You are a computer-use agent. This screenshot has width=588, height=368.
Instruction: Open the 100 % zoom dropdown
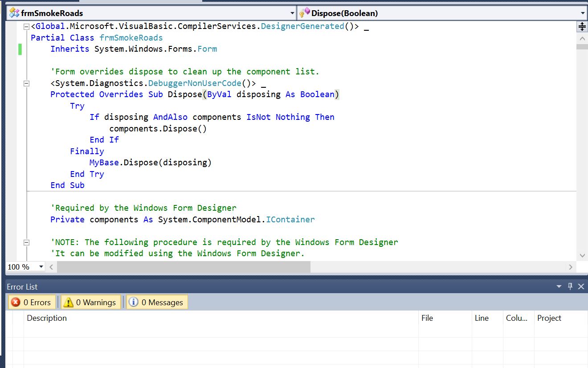tap(41, 267)
